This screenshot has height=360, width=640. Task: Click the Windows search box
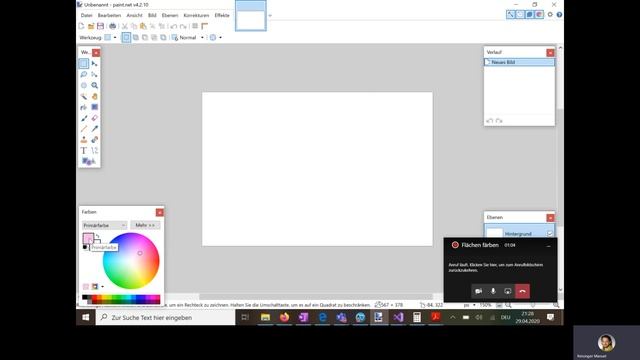(x=166, y=317)
